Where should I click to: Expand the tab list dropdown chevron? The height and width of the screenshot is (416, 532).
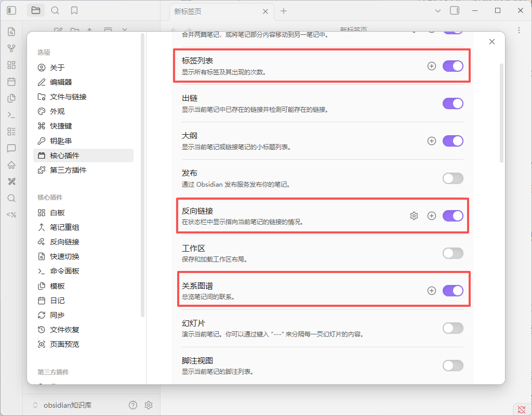pyautogui.click(x=437, y=11)
